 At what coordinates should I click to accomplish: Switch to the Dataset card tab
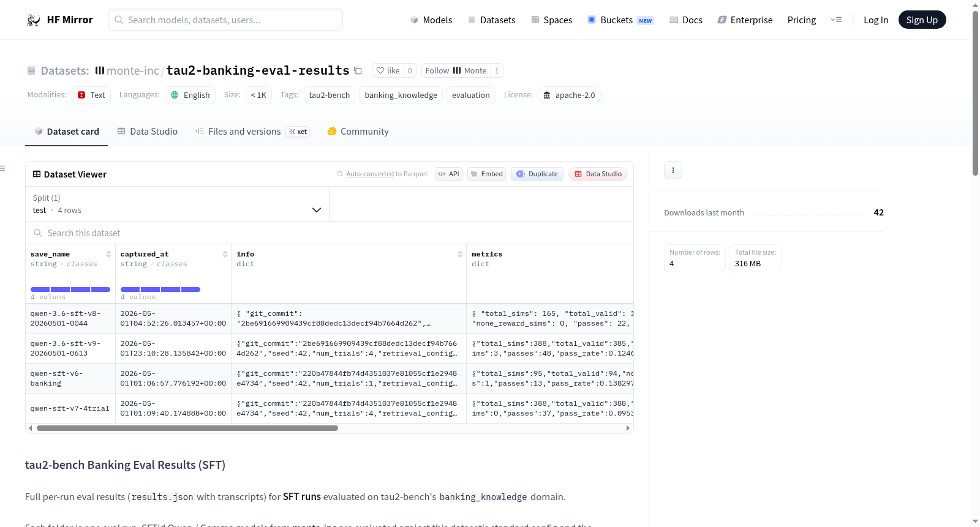[66, 132]
